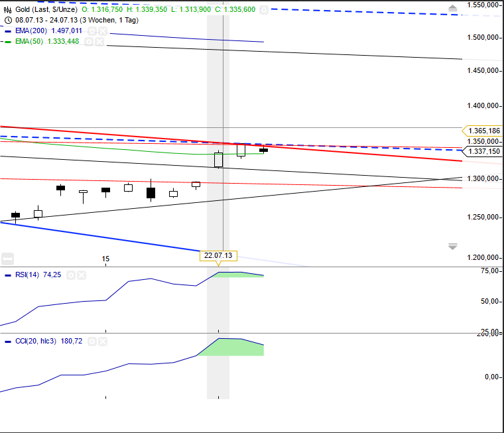Remove the CCI(20, hlc3) indicator
Screen dimensions: 504x433
103,341
